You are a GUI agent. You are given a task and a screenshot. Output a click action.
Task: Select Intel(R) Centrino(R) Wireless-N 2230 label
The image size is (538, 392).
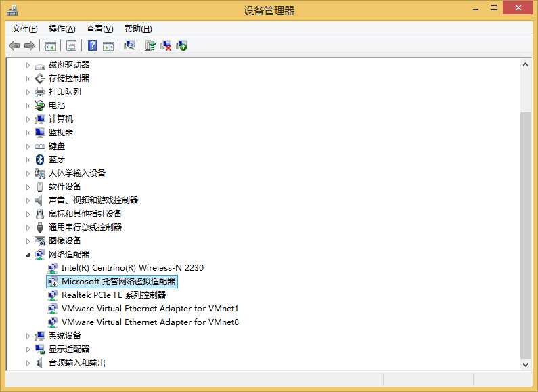tap(133, 267)
